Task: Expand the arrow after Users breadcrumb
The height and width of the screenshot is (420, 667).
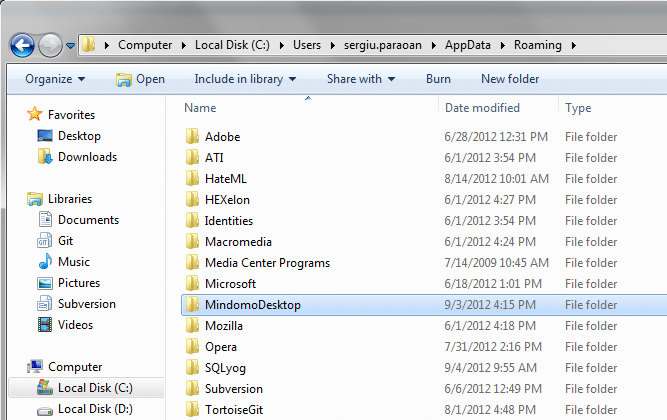Action: (333, 45)
